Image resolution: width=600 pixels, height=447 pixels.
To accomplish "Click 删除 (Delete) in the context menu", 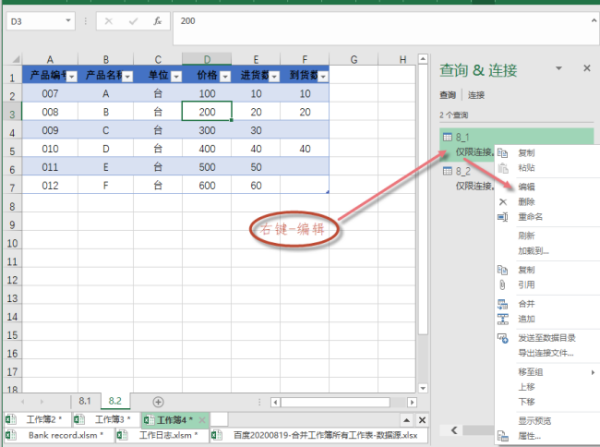I will 527,202.
